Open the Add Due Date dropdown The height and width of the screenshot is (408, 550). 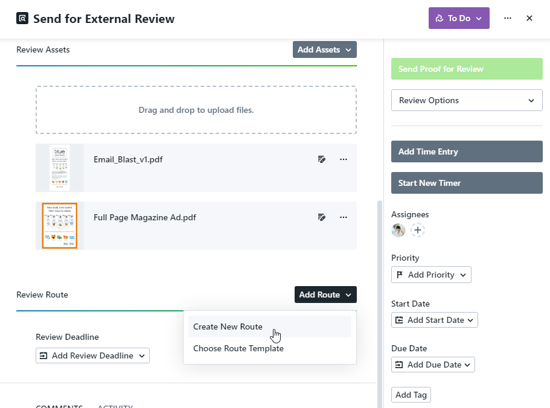point(433,364)
